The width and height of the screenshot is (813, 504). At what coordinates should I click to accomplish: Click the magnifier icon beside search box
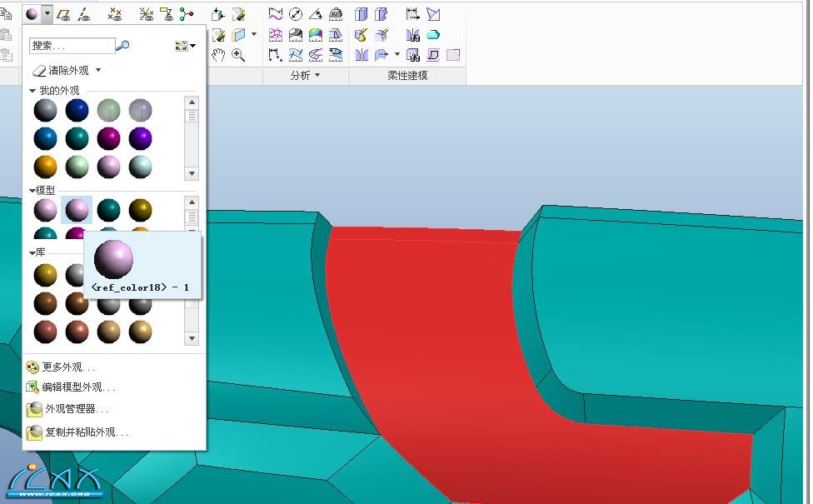pos(123,46)
